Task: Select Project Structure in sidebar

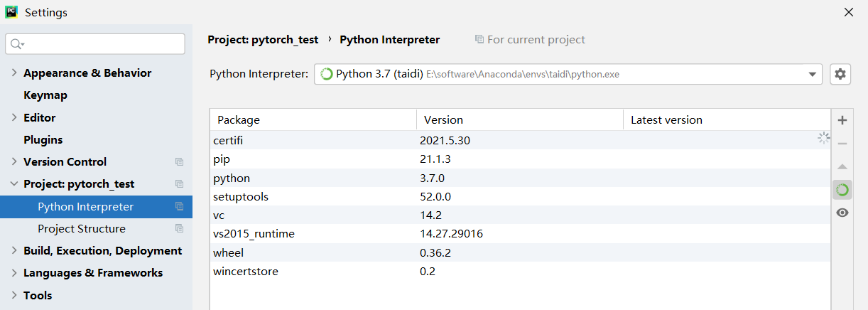Action: tap(82, 229)
